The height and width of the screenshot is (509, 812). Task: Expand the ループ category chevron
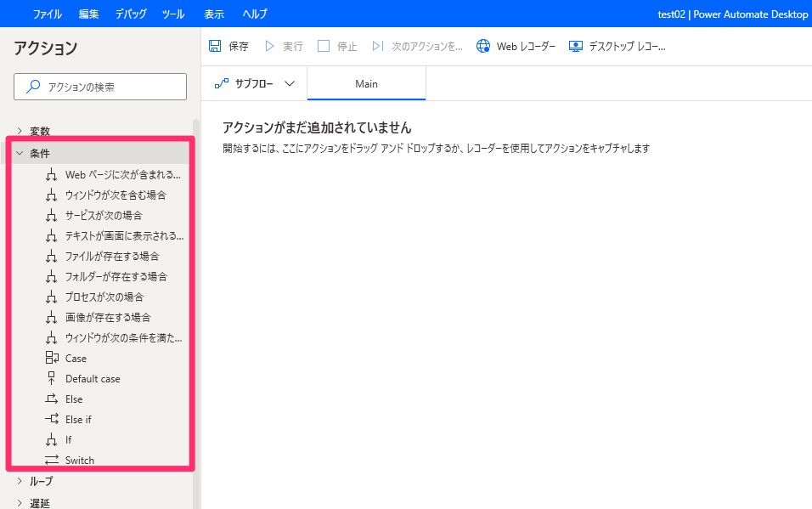coord(20,481)
